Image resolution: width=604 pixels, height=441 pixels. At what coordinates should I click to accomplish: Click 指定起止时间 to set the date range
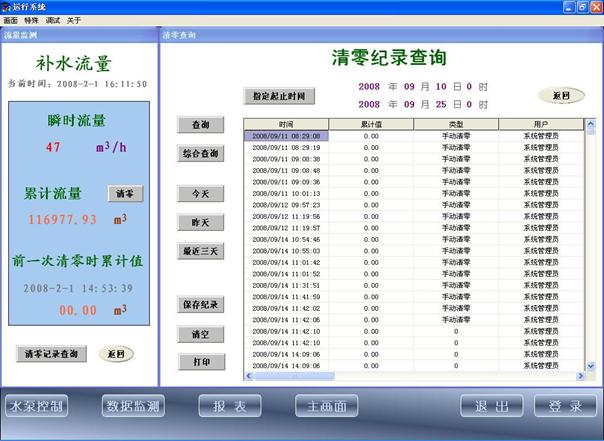point(279,96)
